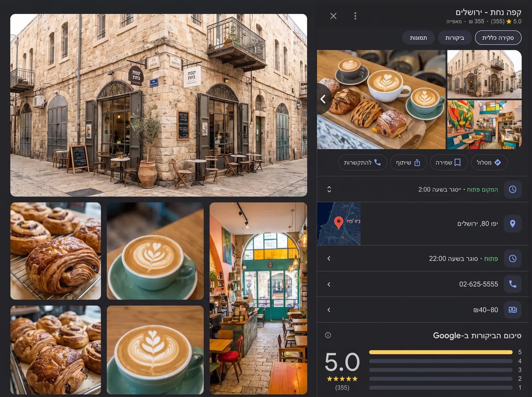The height and width of the screenshot is (397, 532).
Task: Expand the ₪40–80 price range row chevron
Action: (329, 310)
